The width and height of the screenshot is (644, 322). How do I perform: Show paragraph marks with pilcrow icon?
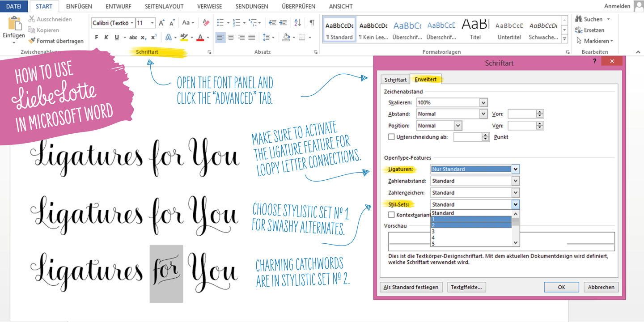(x=312, y=23)
